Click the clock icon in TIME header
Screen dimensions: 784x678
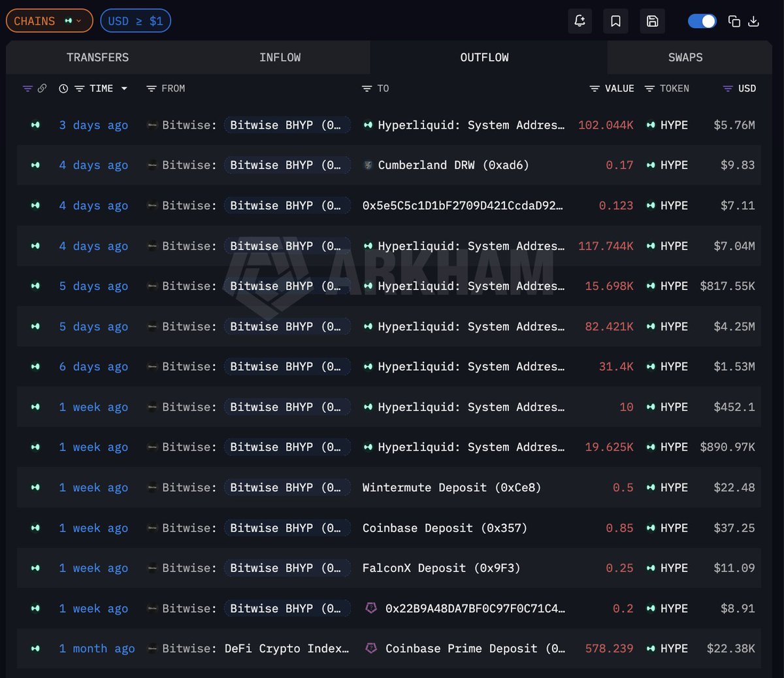click(x=63, y=89)
